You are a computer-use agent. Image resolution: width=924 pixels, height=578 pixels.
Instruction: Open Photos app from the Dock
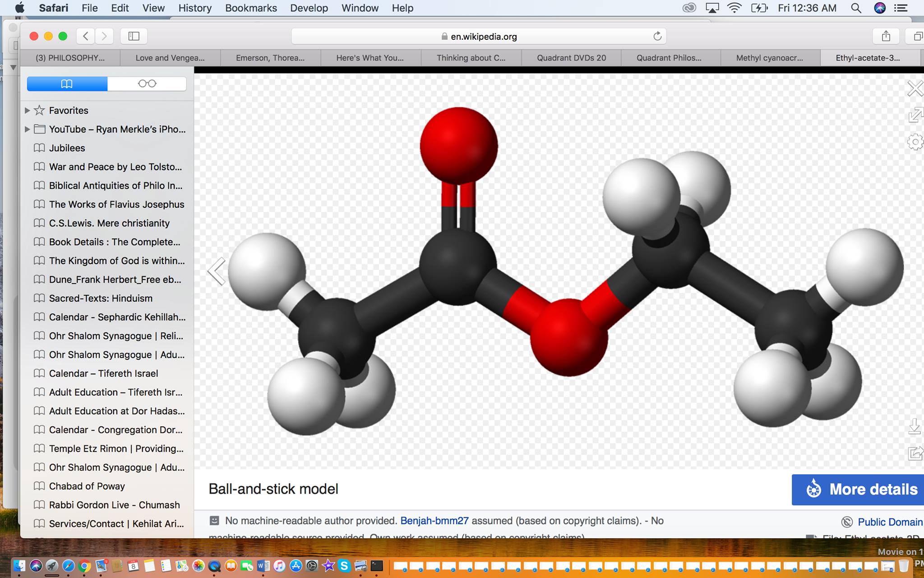coord(198,566)
